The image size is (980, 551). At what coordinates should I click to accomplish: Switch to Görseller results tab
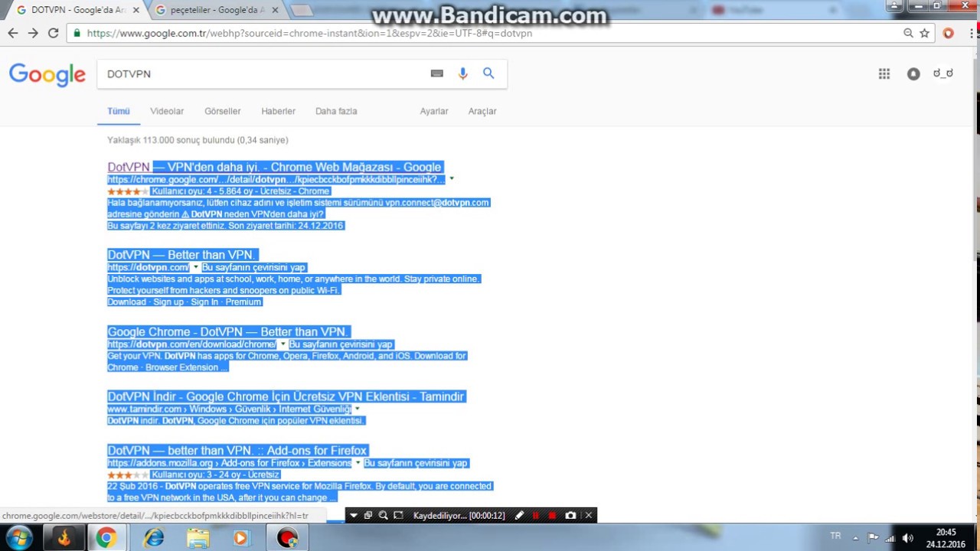tap(223, 111)
